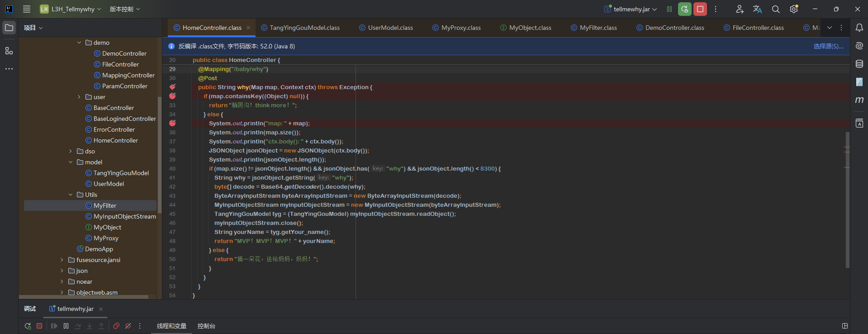The width and height of the screenshot is (868, 334).
Task: Toggle the breakpoint at containsKey line
Action: 172,96
